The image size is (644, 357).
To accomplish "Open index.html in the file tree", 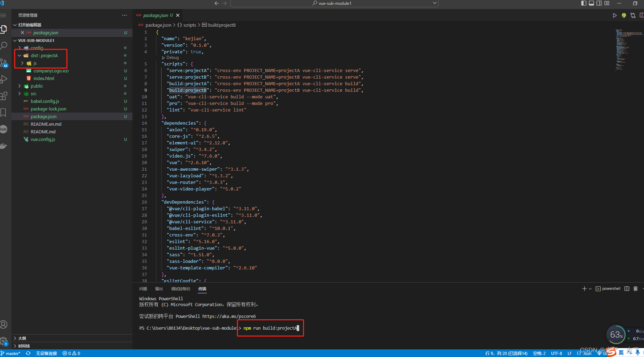I will pyautogui.click(x=72, y=78).
